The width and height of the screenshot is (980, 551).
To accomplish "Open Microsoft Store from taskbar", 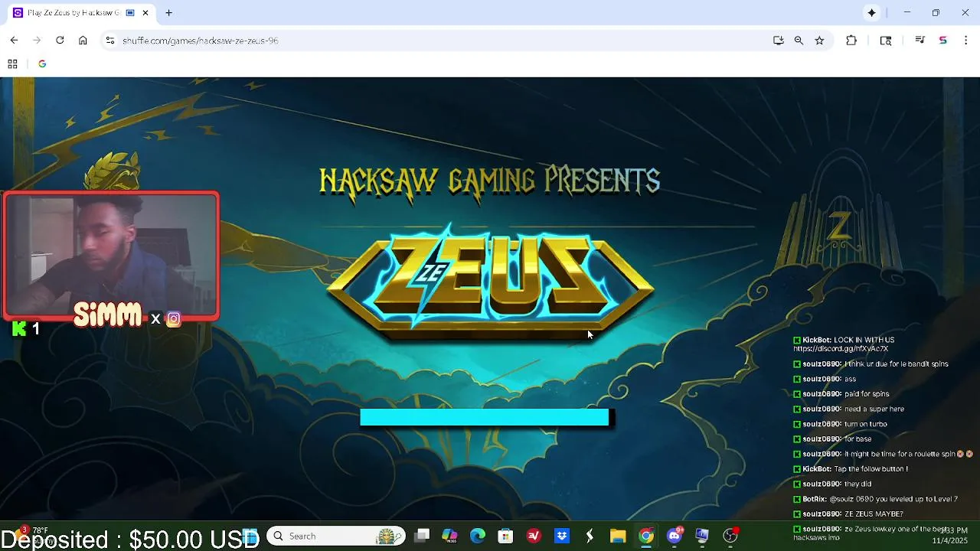I will 505,536.
